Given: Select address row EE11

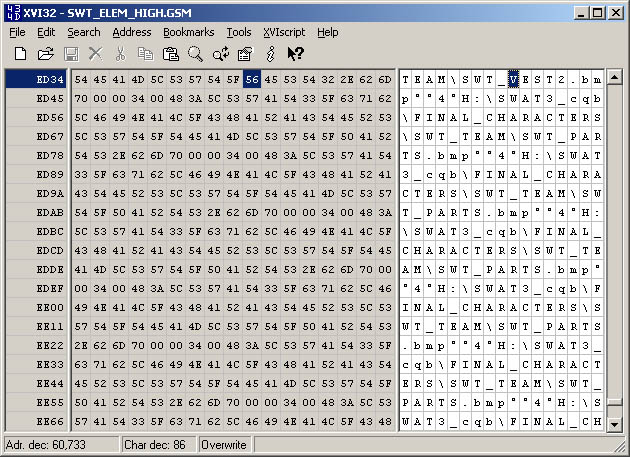Looking at the screenshot, I should [36, 326].
